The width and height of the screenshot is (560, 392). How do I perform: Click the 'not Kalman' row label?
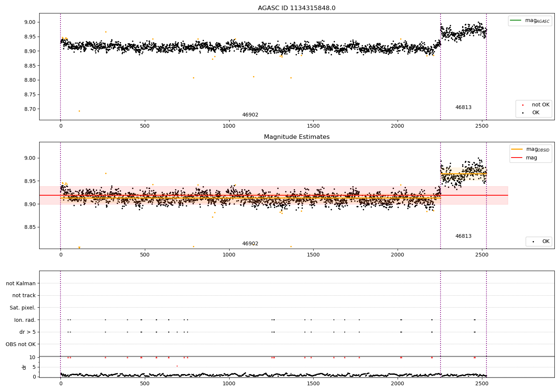click(21, 283)
